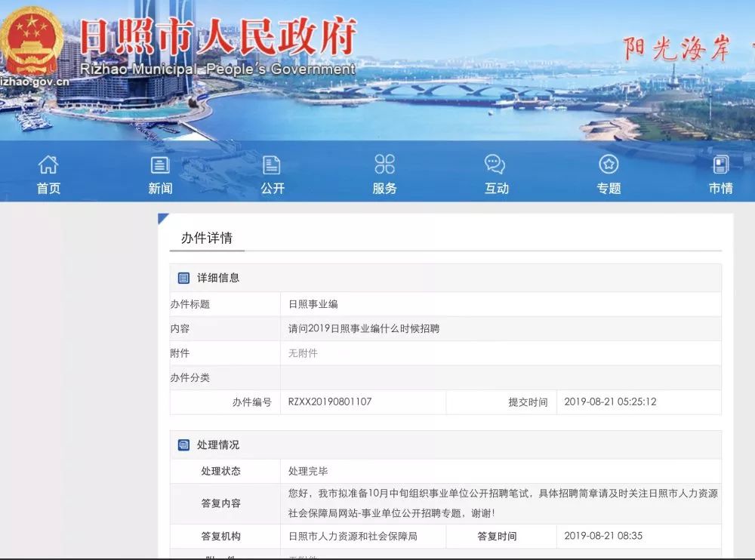Image resolution: width=755 pixels, height=560 pixels.
Task: Open the 互动 navigation menu entry
Action: [495, 188]
